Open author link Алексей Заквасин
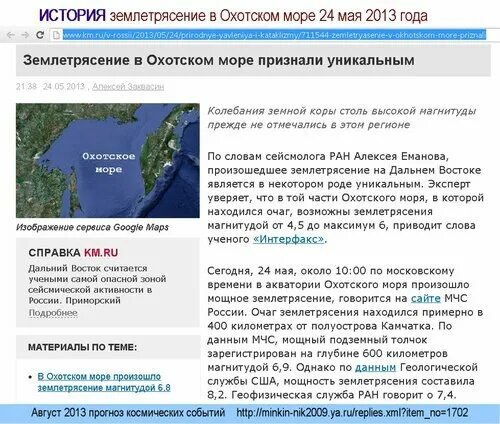Screen dimensions: 500x424 [128, 87]
